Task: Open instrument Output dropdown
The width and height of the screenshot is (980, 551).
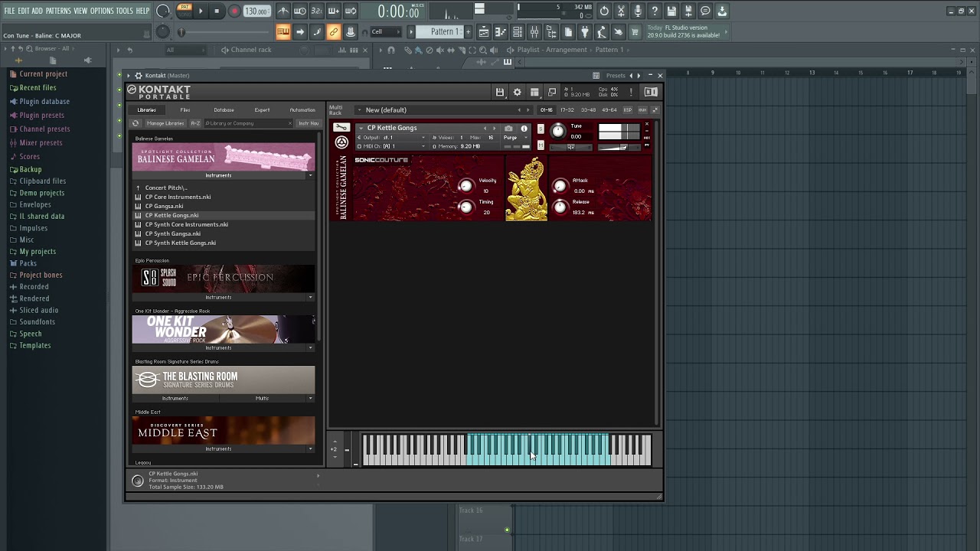Action: (x=392, y=137)
